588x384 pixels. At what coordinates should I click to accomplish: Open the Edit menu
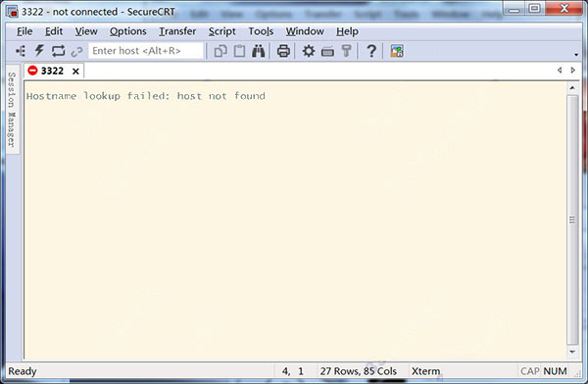pyautogui.click(x=54, y=31)
